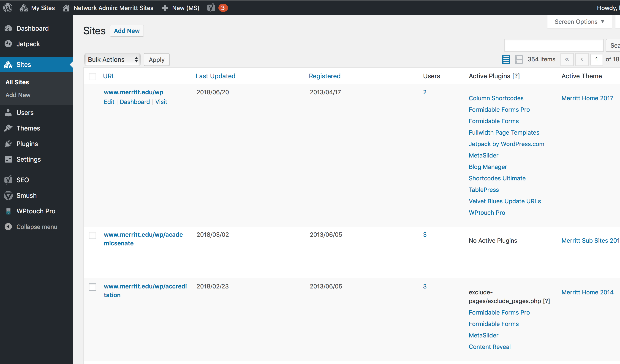Viewport: 620px width, 364px height.
Task: Open Velvet Blues Update URLs link
Action: pos(505,201)
